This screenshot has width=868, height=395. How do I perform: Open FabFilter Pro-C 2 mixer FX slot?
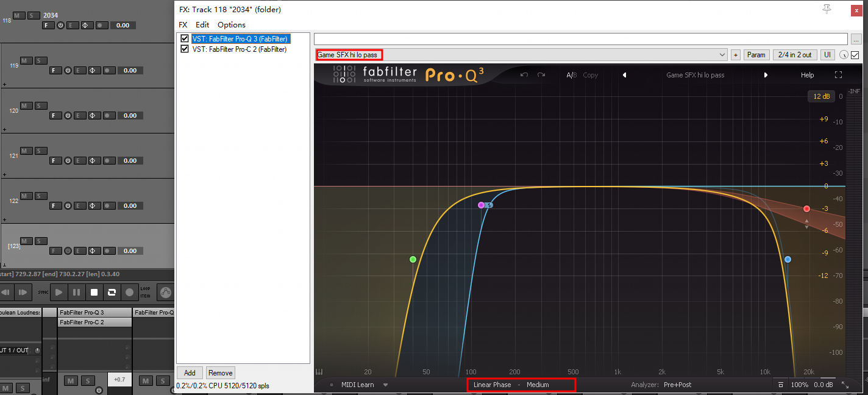[x=94, y=322]
